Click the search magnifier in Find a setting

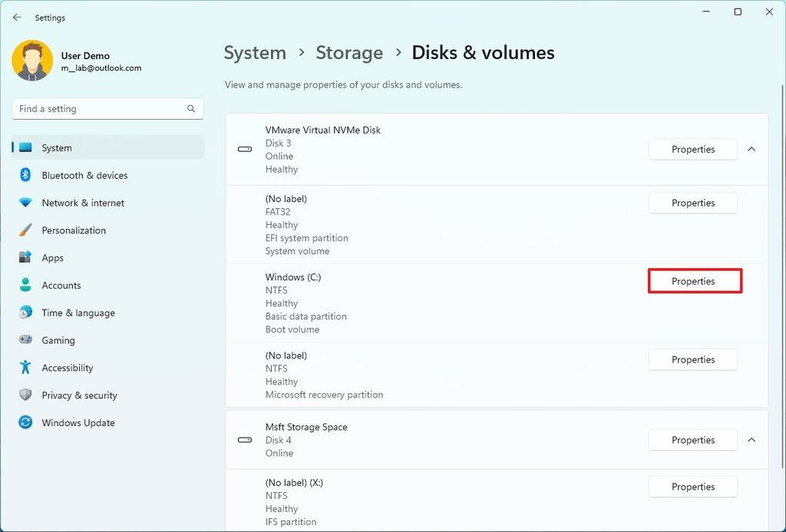[190, 108]
